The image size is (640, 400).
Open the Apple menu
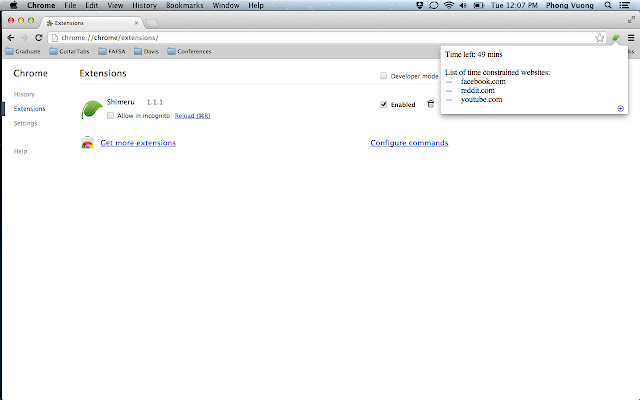[13, 5]
